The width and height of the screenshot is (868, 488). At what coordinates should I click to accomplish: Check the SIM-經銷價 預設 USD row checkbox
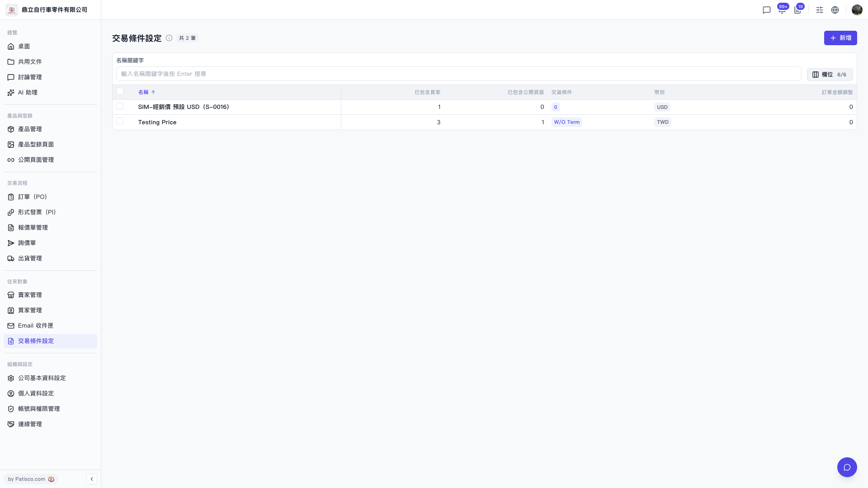pyautogui.click(x=120, y=106)
